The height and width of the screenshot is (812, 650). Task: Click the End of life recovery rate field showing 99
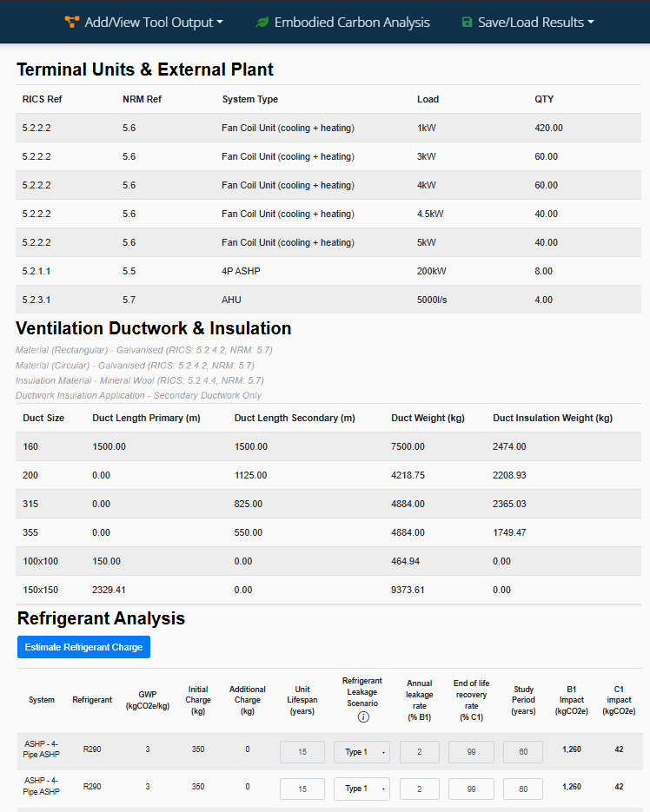pyautogui.click(x=471, y=751)
